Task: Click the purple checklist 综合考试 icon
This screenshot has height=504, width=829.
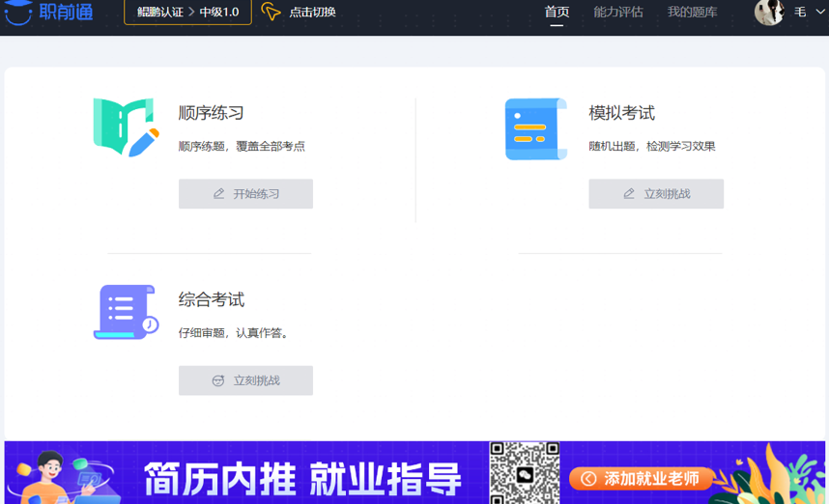Action: tap(126, 312)
